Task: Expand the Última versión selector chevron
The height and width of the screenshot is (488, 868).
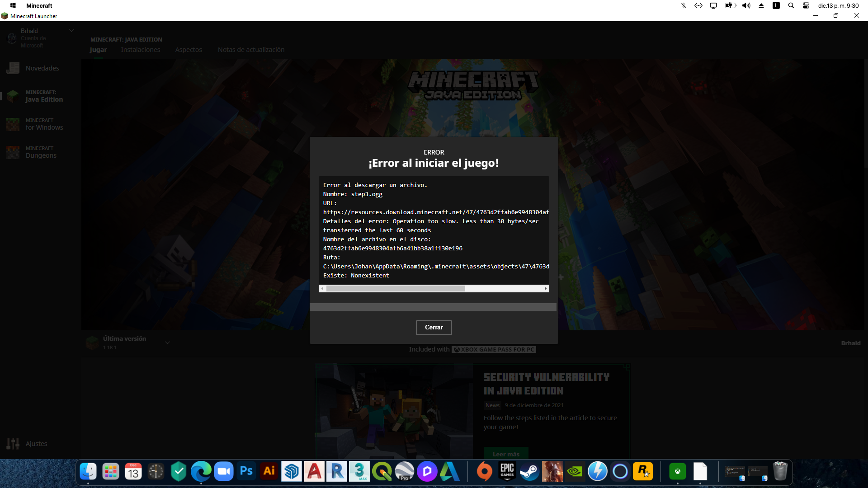Action: point(167,343)
